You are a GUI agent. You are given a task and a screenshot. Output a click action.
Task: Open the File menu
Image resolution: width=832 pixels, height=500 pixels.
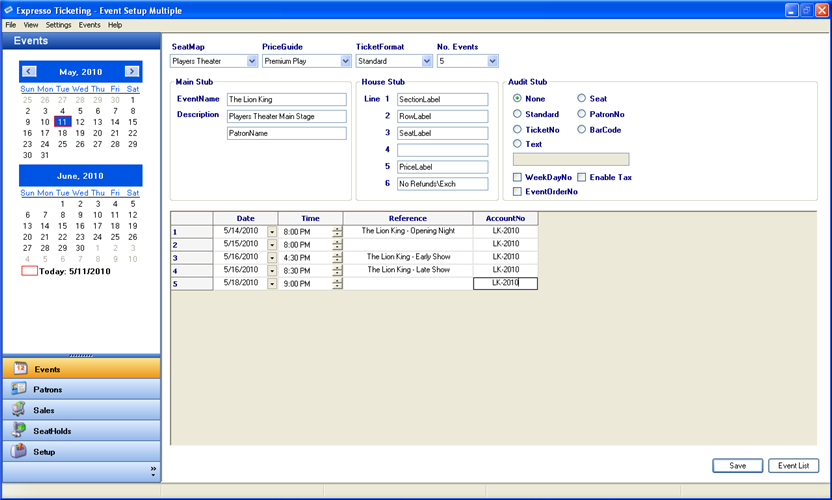[x=11, y=25]
